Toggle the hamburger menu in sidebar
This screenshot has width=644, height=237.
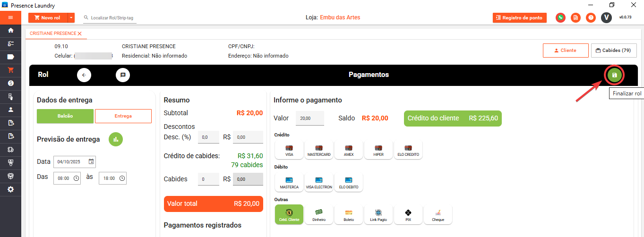click(10, 17)
